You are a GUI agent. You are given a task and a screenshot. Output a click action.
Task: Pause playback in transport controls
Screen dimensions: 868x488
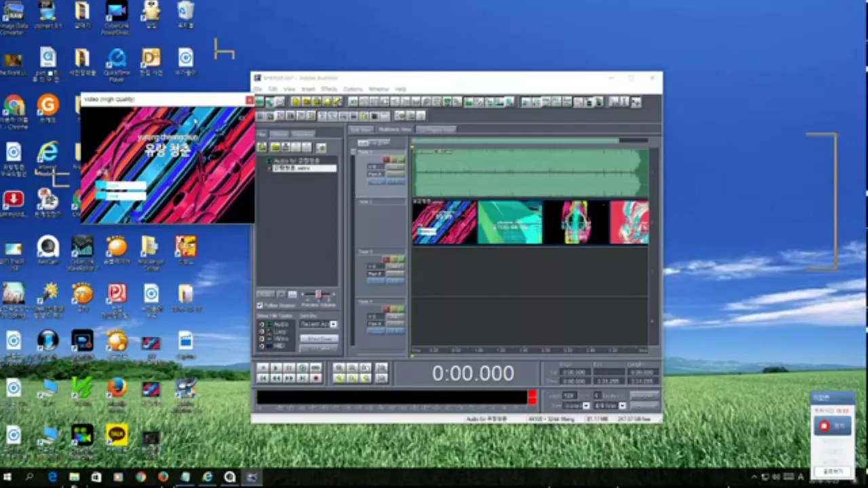pos(290,367)
